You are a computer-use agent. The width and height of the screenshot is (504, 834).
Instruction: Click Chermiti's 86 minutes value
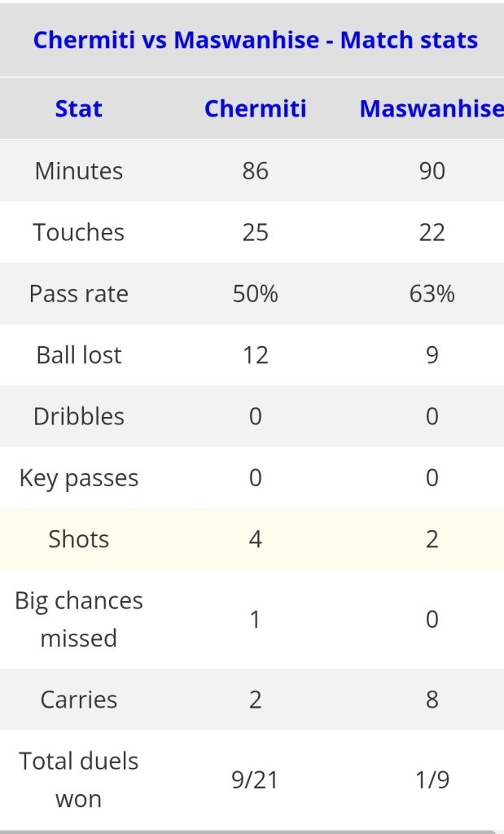point(255,171)
